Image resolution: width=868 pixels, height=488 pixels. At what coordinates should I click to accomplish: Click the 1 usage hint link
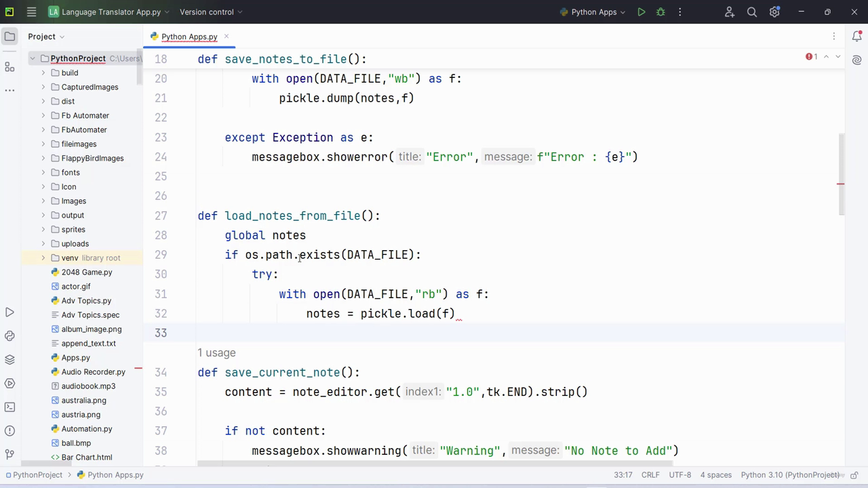click(216, 352)
